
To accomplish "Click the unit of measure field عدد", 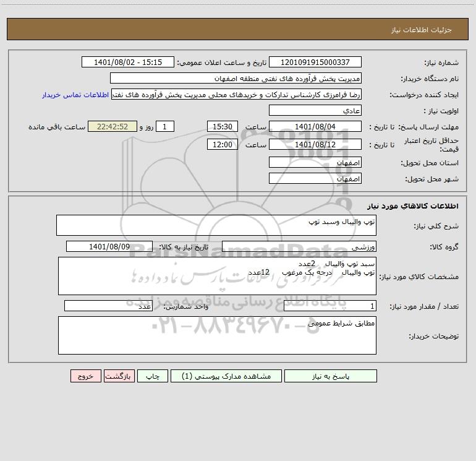I will [108, 306].
